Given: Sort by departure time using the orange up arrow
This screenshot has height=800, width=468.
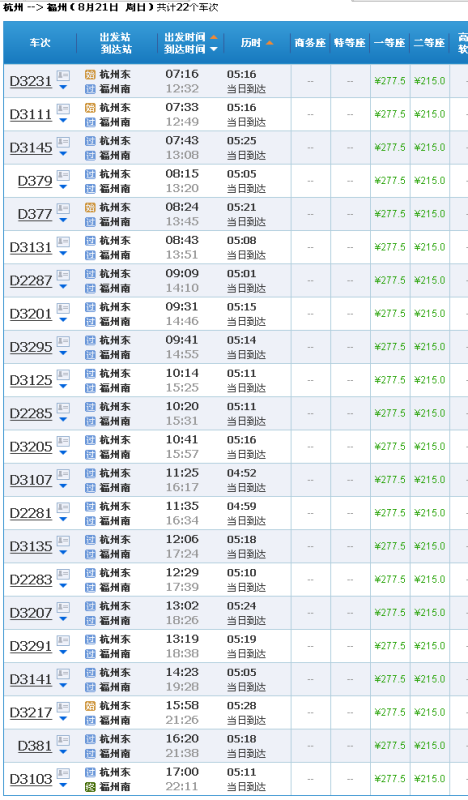Looking at the screenshot, I should click(x=213, y=37).
